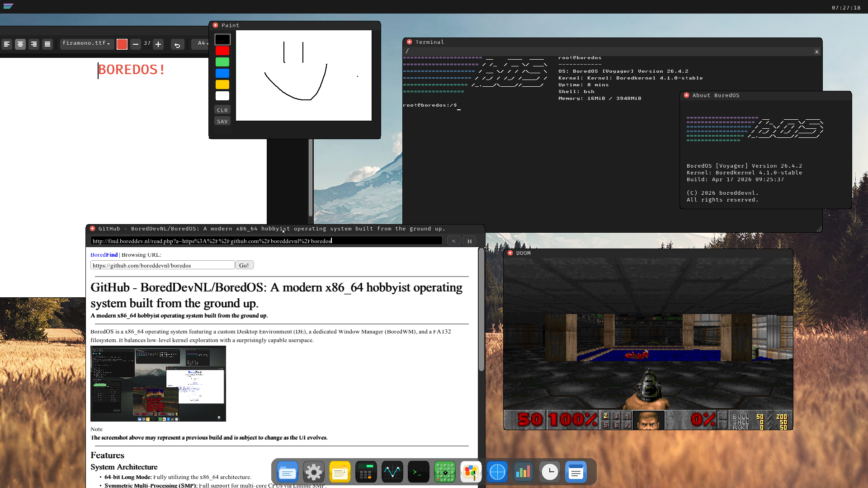Click the Go! button
This screenshot has height=488, width=868.
coord(244,265)
